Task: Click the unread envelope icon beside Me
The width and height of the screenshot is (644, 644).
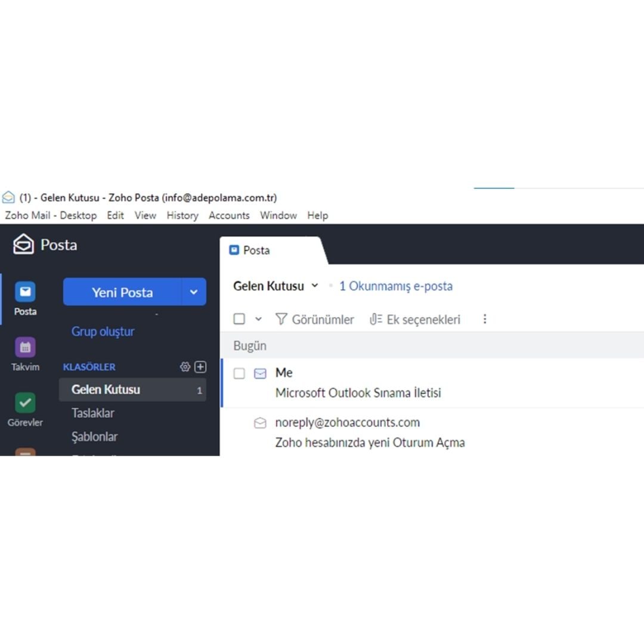Action: click(x=260, y=374)
